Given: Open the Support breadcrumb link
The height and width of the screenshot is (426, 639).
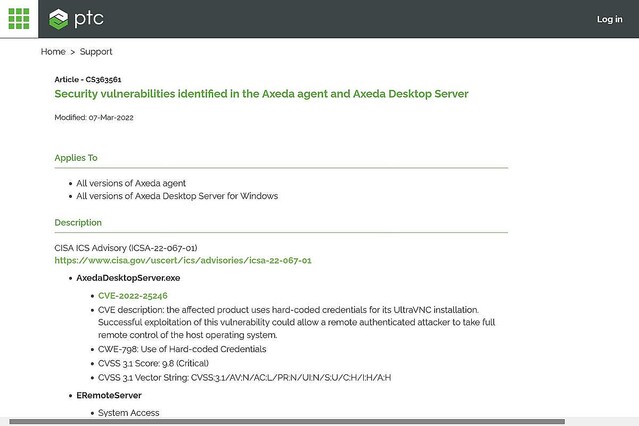Looking at the screenshot, I should (96, 52).
